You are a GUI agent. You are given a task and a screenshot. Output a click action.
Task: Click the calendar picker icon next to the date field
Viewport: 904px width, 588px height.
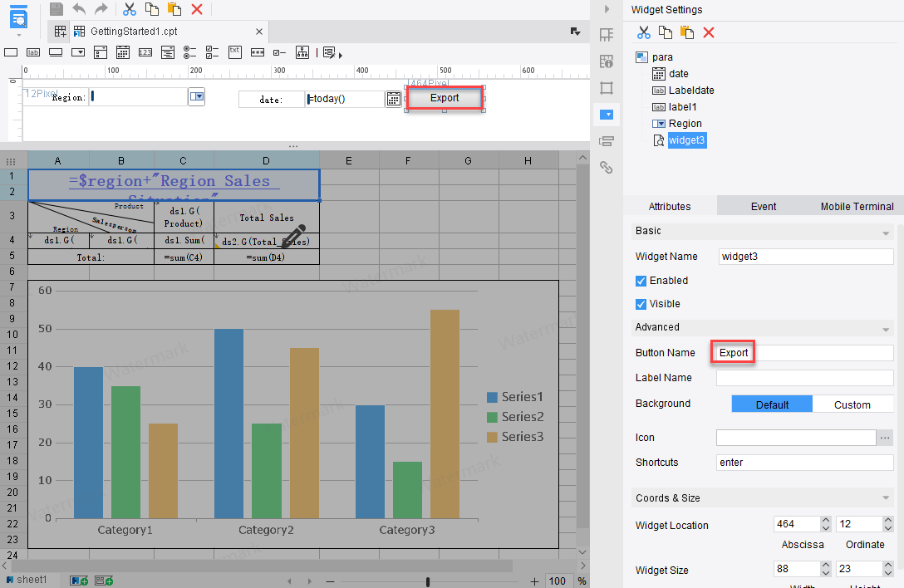point(393,99)
